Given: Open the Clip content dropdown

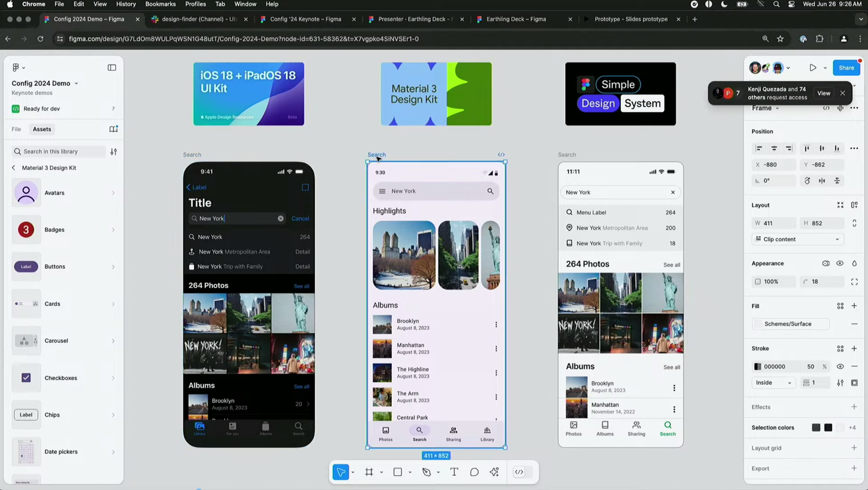Looking at the screenshot, I should tap(797, 239).
